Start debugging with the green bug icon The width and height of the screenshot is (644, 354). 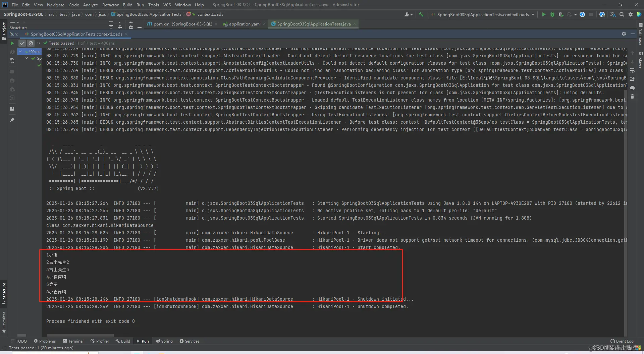552,14
